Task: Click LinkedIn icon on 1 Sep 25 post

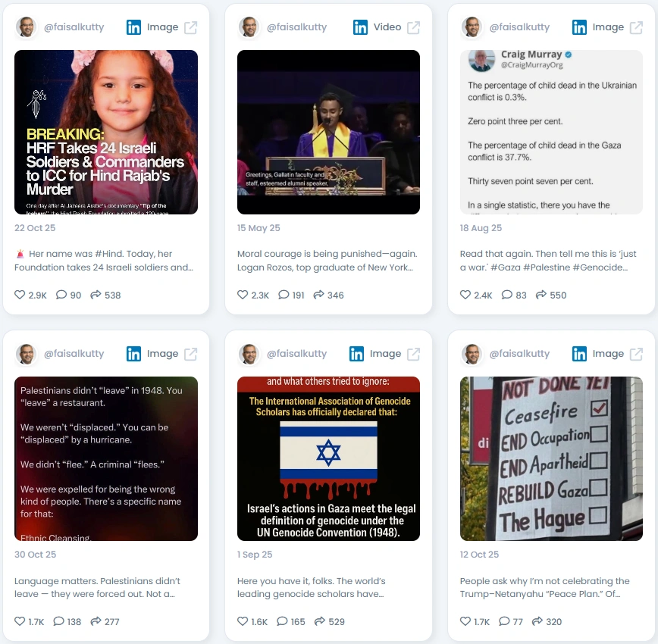Action: tap(357, 354)
